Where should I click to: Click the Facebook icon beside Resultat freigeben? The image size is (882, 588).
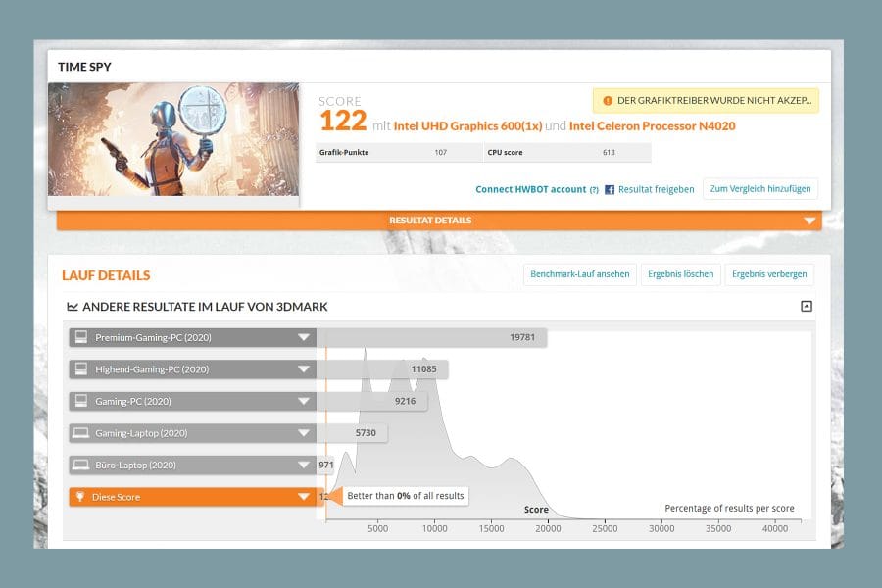tap(610, 189)
